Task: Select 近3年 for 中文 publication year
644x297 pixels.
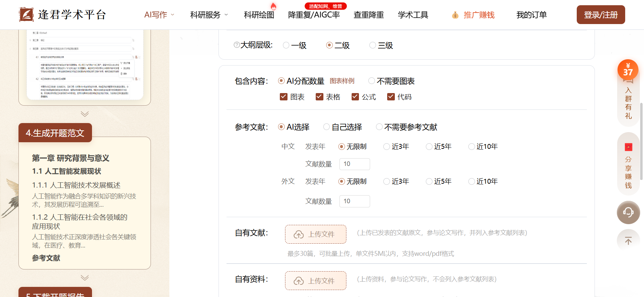Action: coord(386,147)
